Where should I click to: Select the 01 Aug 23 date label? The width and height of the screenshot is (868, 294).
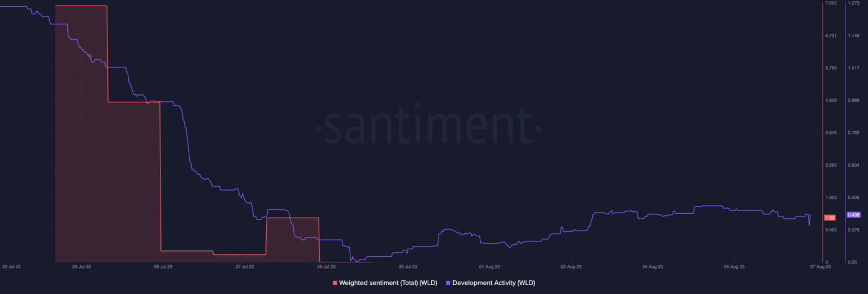point(489,266)
